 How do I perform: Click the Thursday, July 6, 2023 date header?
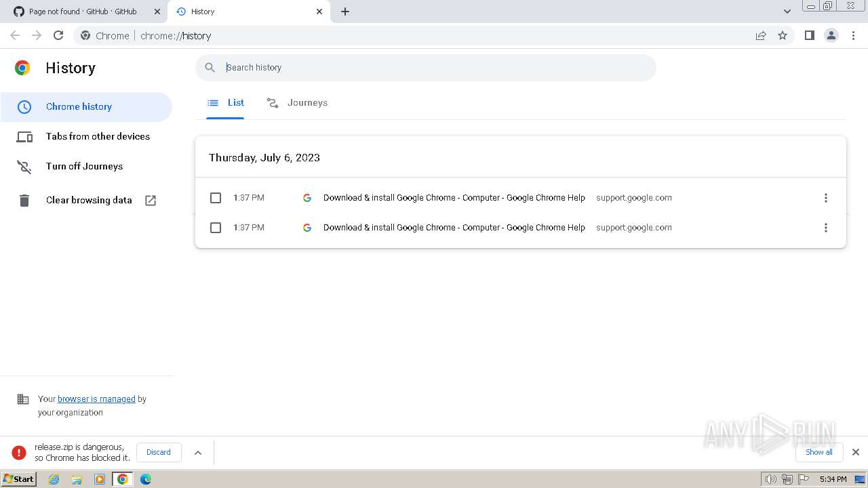[x=264, y=157]
